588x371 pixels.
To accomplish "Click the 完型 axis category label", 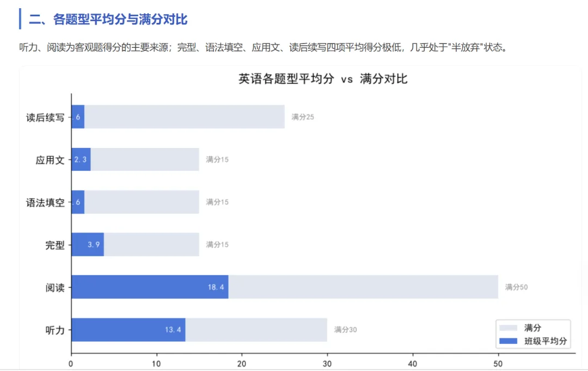I will 55,245.
